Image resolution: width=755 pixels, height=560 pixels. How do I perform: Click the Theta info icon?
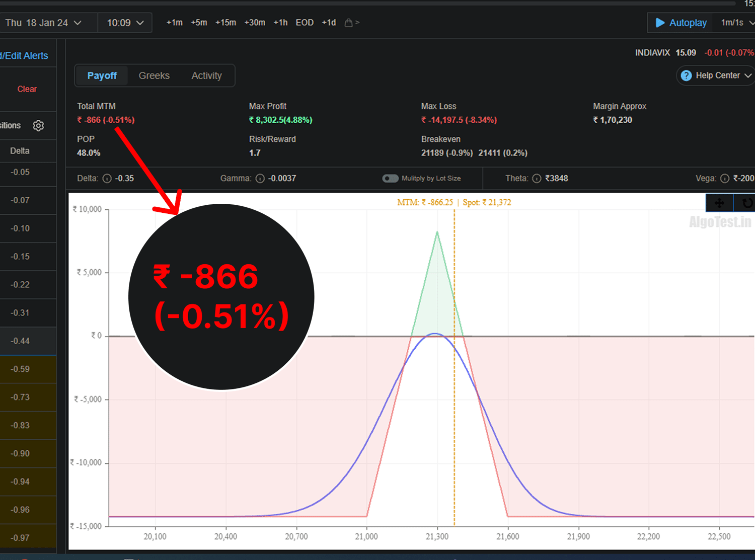(537, 179)
